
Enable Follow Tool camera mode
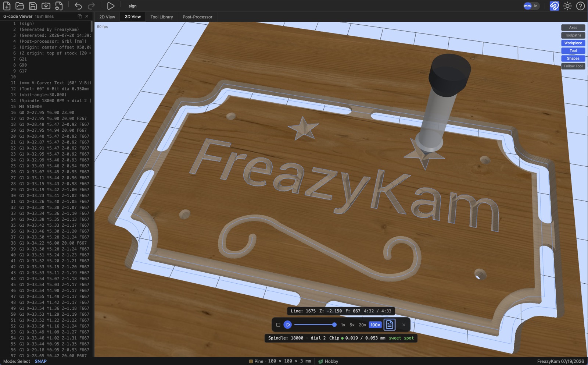pos(573,66)
